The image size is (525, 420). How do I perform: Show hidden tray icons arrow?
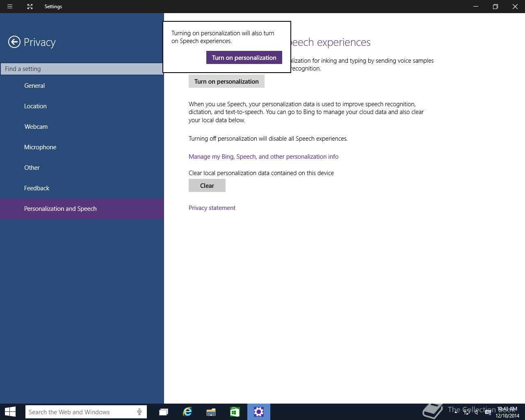(x=456, y=412)
